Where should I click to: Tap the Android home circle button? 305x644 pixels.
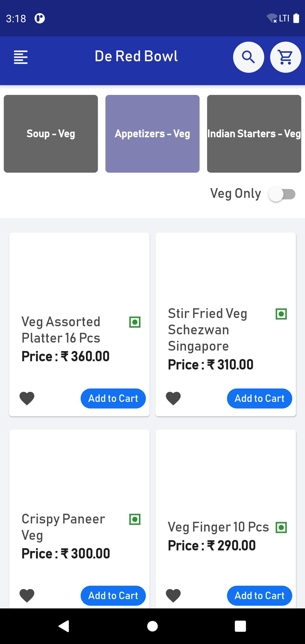tap(152, 626)
